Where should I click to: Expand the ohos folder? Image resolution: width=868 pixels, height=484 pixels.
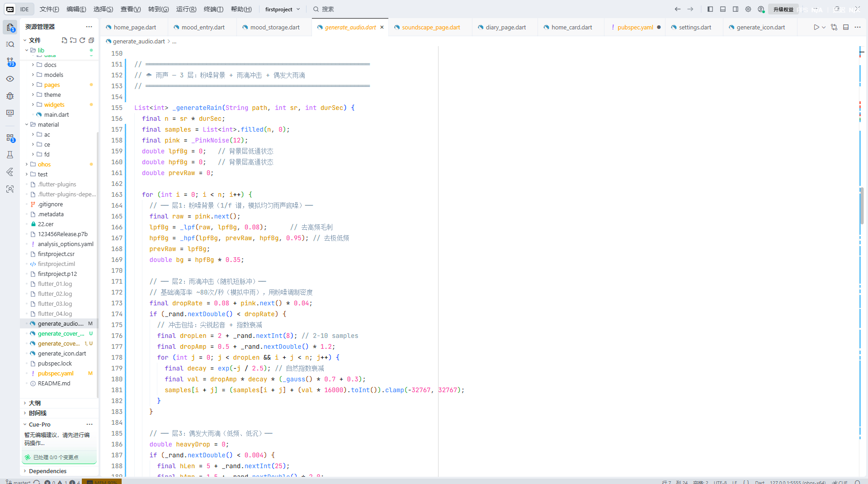coord(27,164)
